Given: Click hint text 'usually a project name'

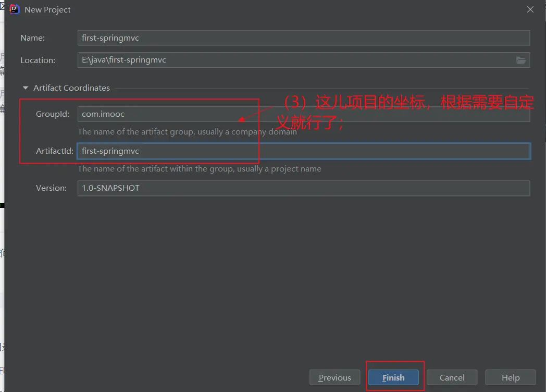Looking at the screenshot, I should 279,169.
